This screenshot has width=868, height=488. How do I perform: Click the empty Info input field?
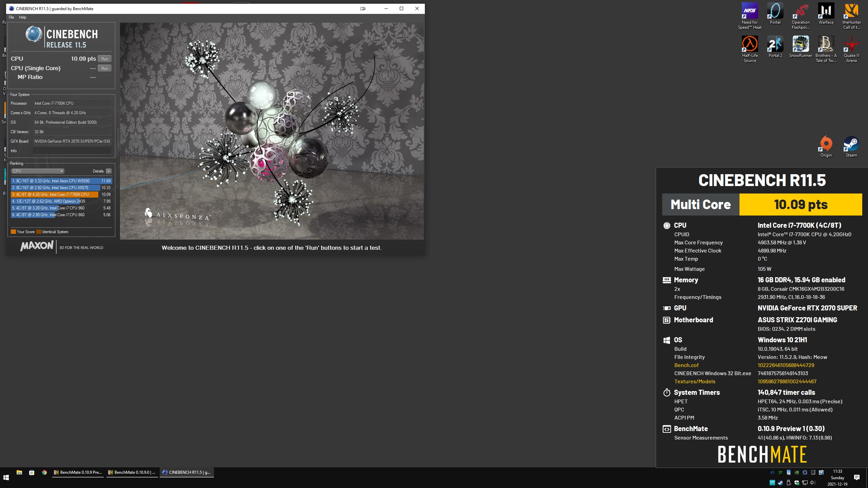[x=72, y=151]
